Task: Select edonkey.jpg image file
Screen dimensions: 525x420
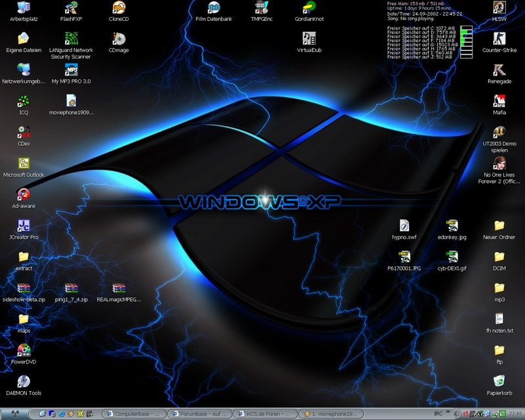Action: pos(452,230)
